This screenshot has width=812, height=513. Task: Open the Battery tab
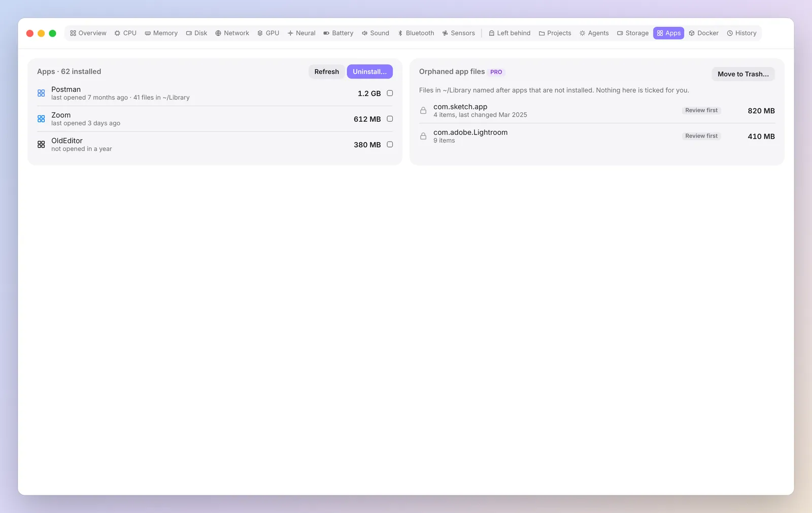(x=339, y=33)
